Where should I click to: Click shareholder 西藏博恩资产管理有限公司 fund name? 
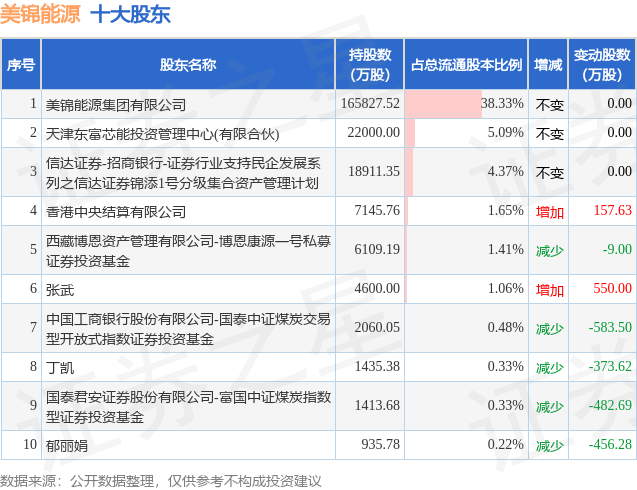tap(188, 251)
